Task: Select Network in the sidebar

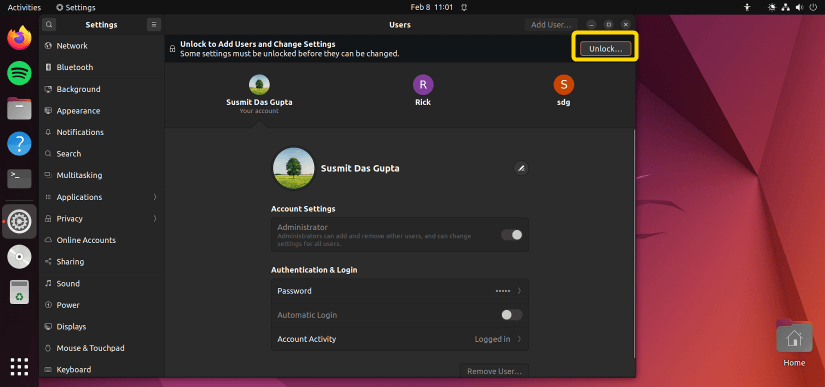Action: tap(102, 46)
